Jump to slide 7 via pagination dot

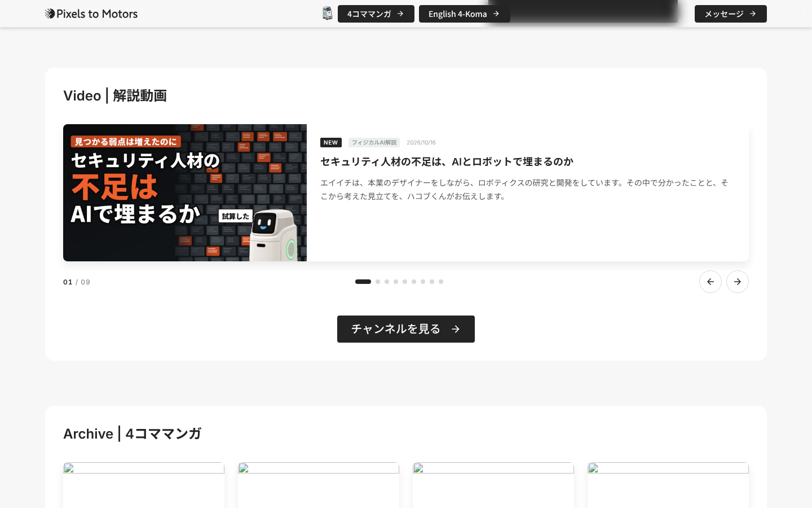[x=423, y=282]
